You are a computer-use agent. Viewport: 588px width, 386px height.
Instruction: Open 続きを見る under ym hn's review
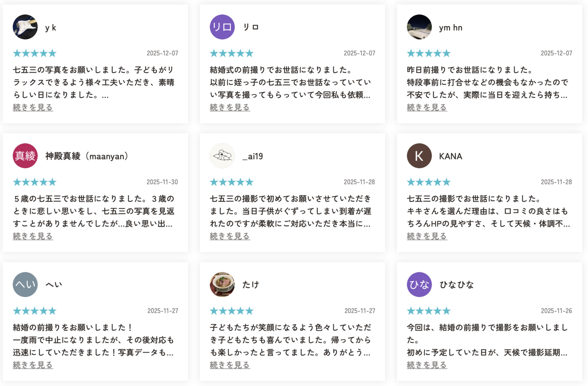[x=427, y=107]
